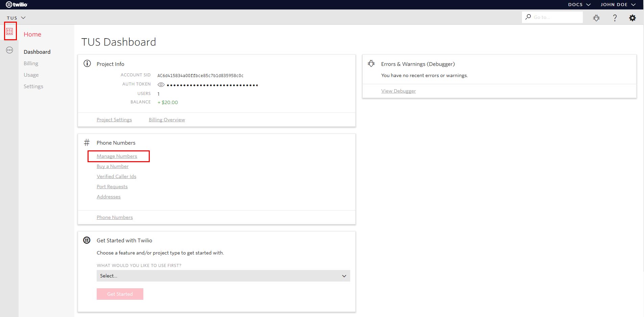Open All Products ellipsis icon in sidebar
Screen dimensions: 644x317
tap(9, 50)
